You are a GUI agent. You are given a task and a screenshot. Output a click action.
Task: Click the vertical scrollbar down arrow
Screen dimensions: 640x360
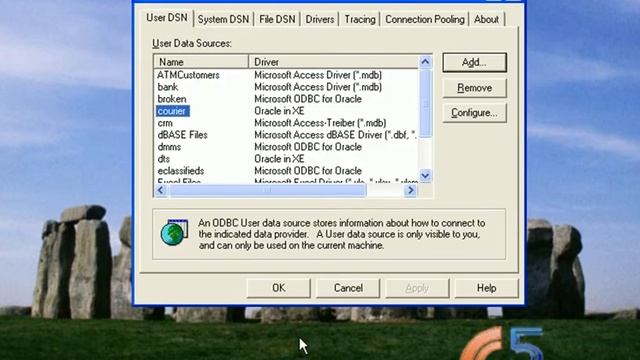click(425, 176)
